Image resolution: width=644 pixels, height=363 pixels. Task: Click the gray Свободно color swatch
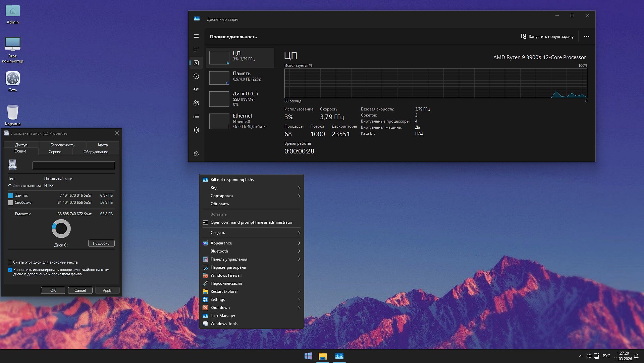pos(10,202)
